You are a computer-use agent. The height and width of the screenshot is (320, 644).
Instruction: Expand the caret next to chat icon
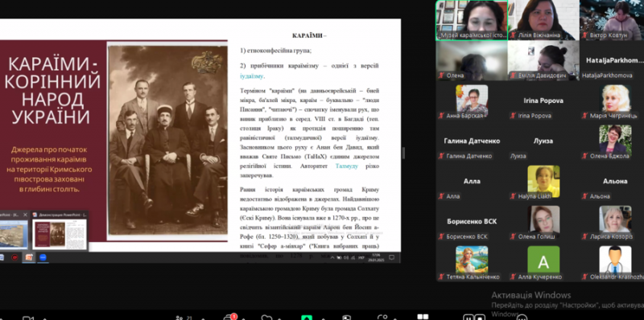pyautogui.click(x=244, y=318)
